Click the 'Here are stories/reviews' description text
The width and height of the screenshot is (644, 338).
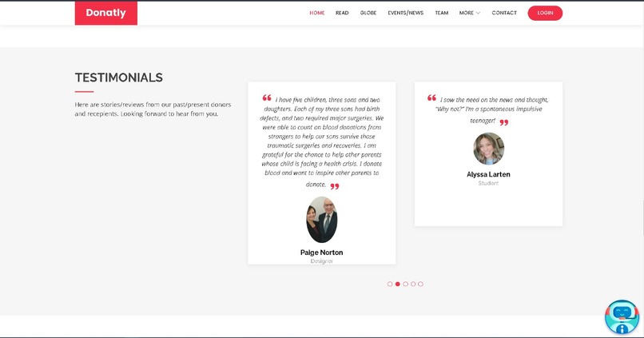(x=153, y=109)
